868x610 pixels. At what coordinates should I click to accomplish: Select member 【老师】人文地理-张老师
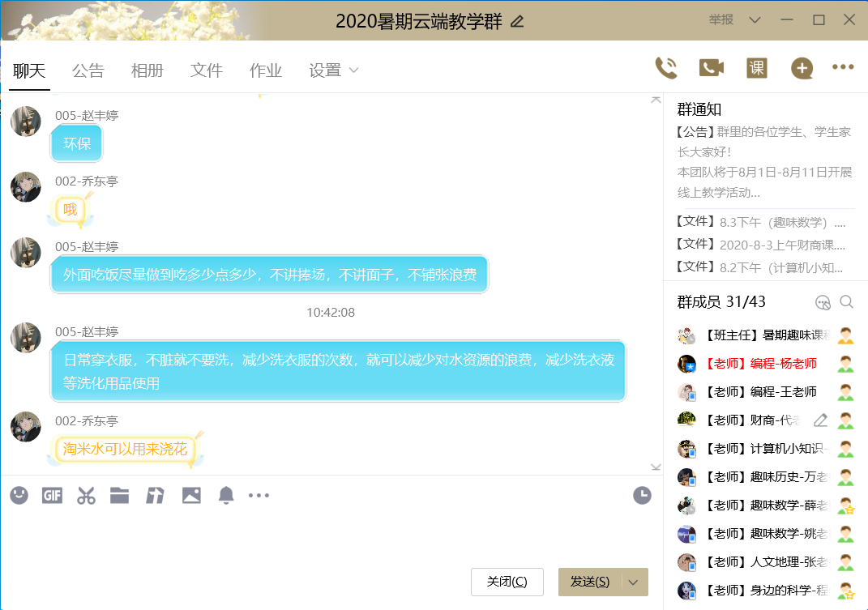click(x=766, y=562)
